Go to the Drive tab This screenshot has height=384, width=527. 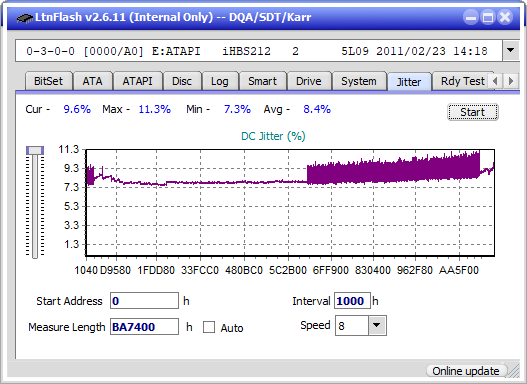pos(309,81)
